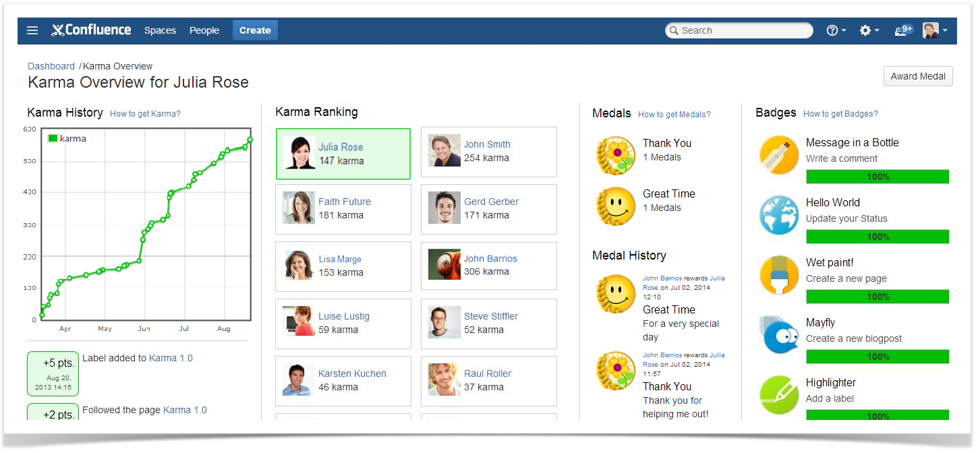Click the Hello World globe badge icon
The height and width of the screenshot is (453, 980).
[x=779, y=216]
